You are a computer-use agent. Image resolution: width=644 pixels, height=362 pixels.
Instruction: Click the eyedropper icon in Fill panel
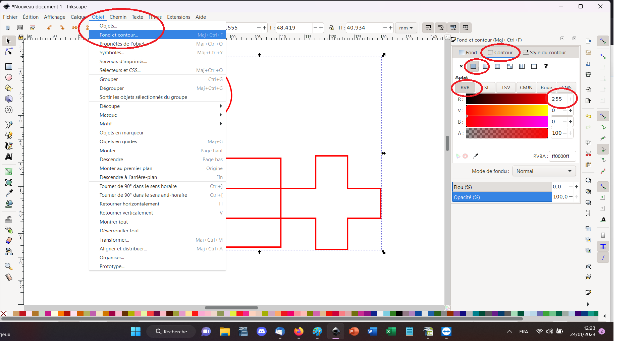476,156
